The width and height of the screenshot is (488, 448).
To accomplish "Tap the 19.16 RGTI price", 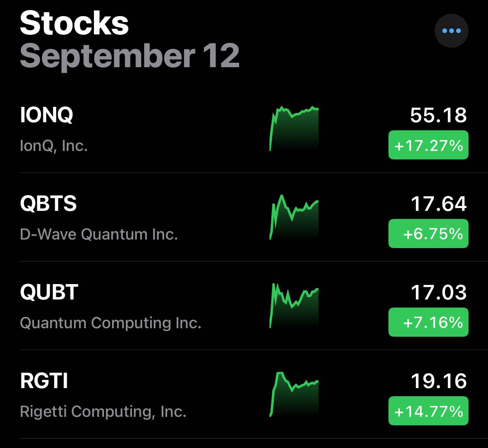I will 439,381.
